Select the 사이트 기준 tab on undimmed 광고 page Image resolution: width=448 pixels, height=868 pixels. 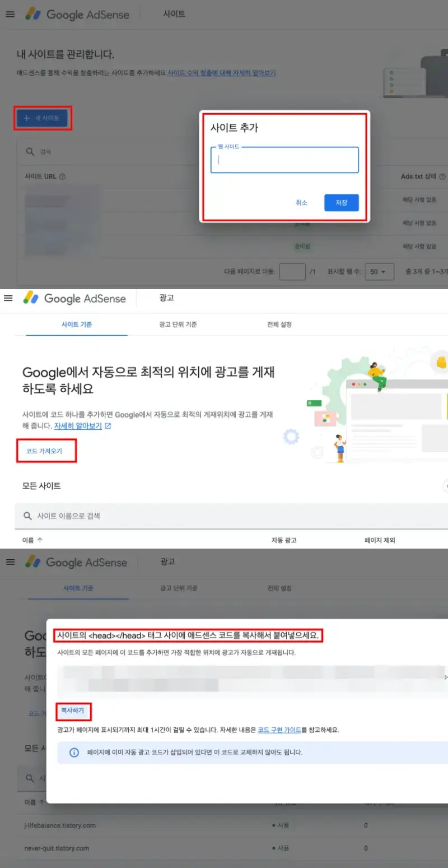point(77,324)
